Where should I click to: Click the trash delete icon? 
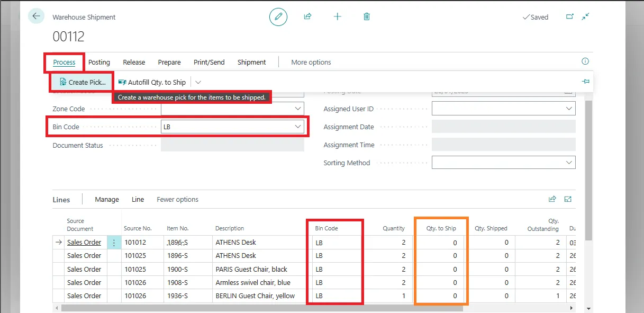tap(367, 16)
